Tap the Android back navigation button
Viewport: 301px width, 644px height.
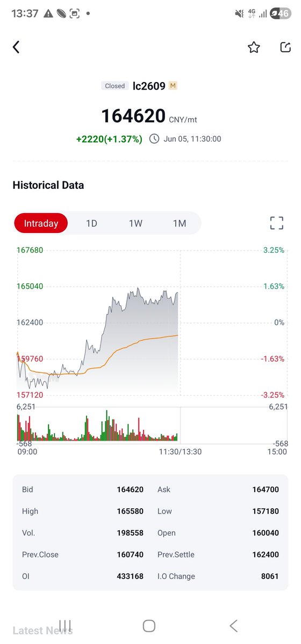[x=233, y=625]
